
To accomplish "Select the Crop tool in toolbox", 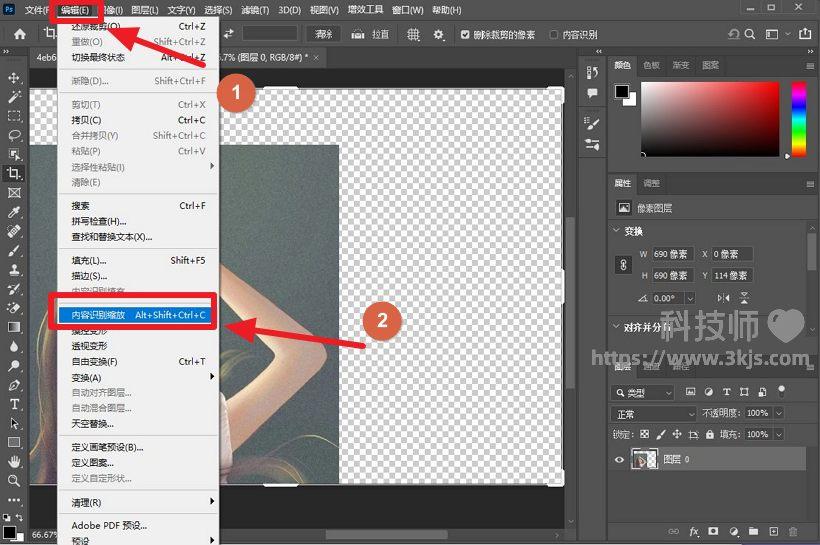I will (14, 173).
